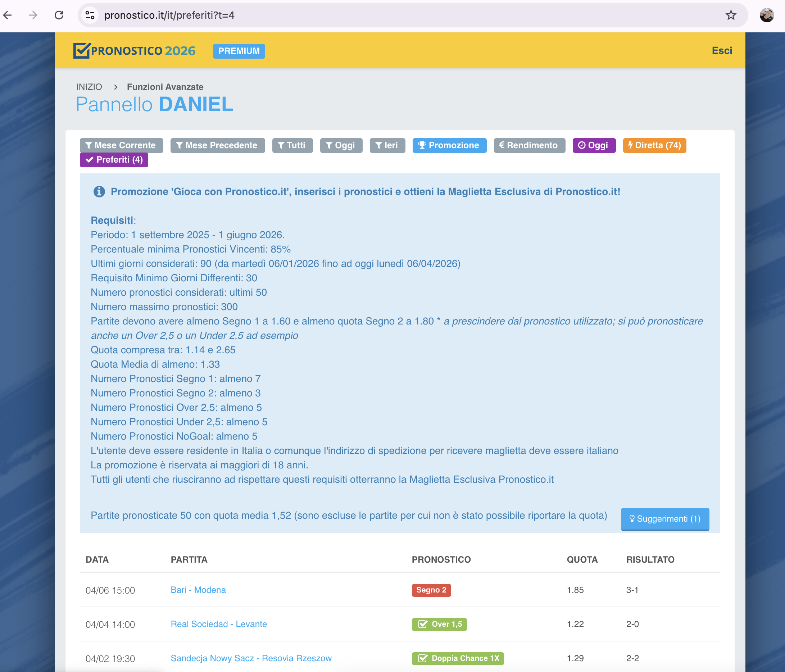
Task: Bookmark page with the star icon
Action: point(730,15)
